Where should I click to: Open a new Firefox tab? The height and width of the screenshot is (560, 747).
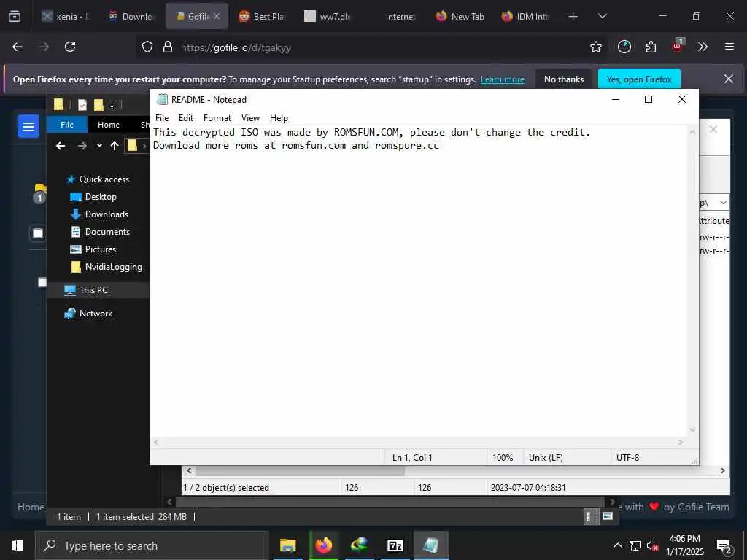(573, 17)
